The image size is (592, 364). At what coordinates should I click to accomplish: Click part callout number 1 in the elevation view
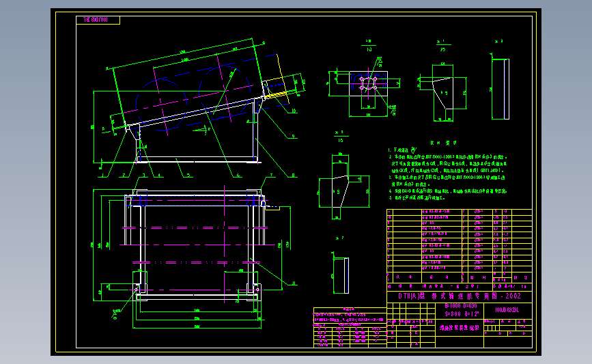pyautogui.click(x=102, y=176)
